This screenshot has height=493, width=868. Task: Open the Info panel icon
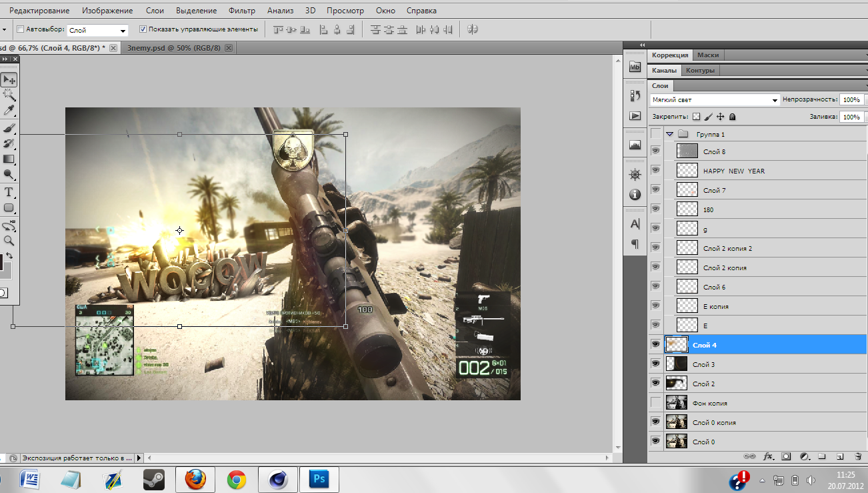635,194
